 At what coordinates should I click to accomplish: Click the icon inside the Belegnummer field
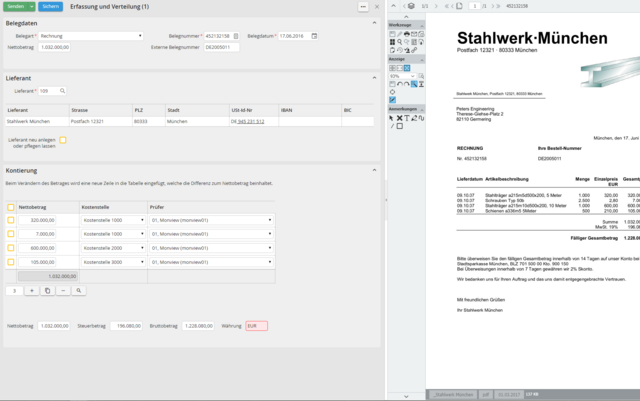pos(236,36)
